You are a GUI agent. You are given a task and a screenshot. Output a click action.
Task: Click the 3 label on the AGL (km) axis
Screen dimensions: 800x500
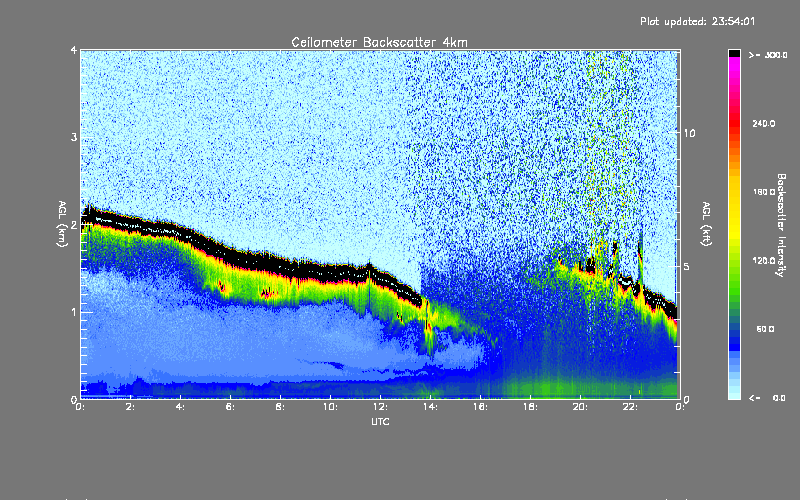pos(74,137)
